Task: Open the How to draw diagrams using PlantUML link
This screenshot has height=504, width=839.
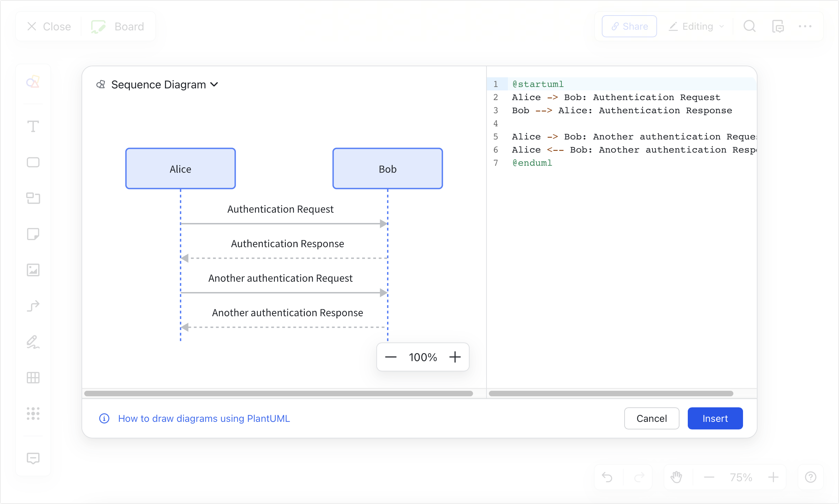Action: [x=204, y=418]
